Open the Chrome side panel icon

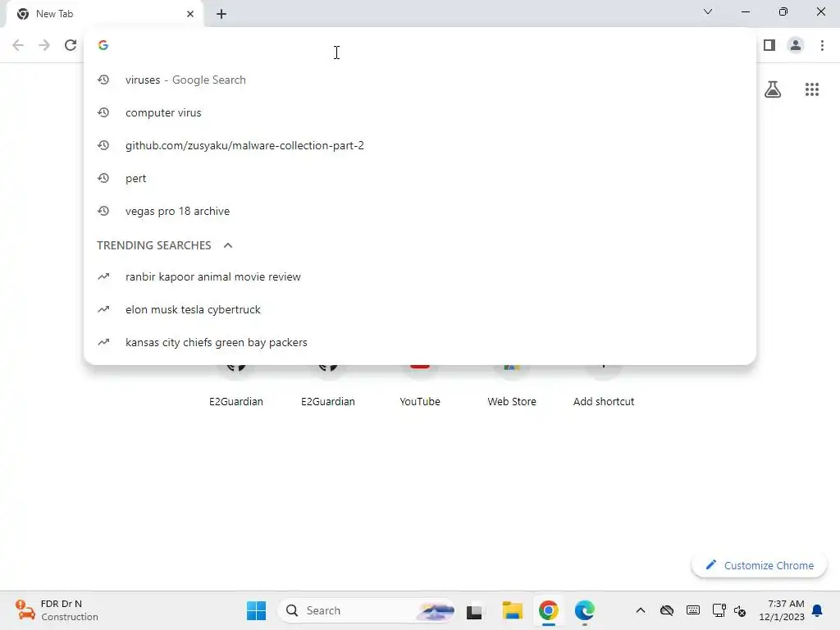click(769, 45)
